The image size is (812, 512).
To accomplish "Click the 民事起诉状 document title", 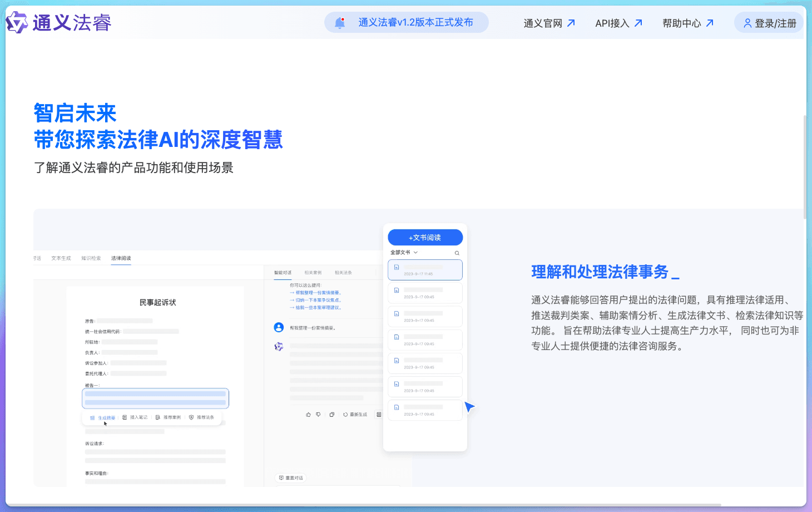I will (157, 303).
